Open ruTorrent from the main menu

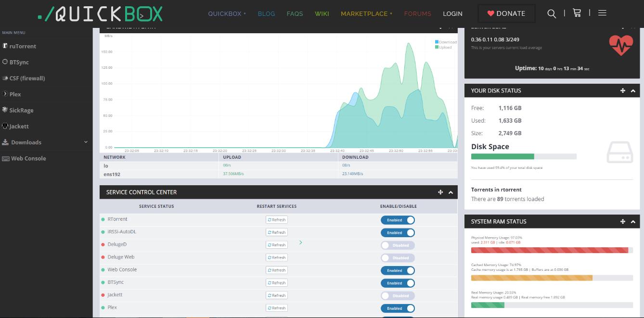click(x=23, y=46)
